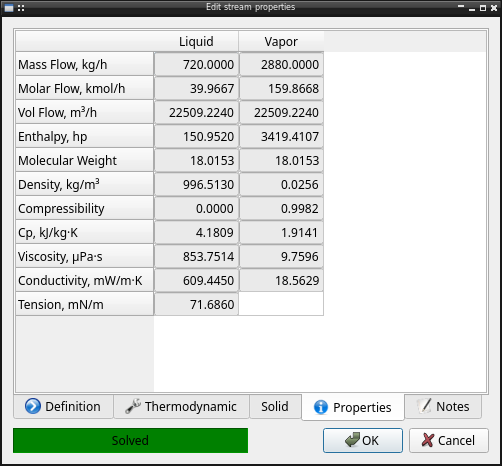Click vapor enthalpy cell 3419.4107
The width and height of the screenshot is (502, 466).
click(x=281, y=136)
